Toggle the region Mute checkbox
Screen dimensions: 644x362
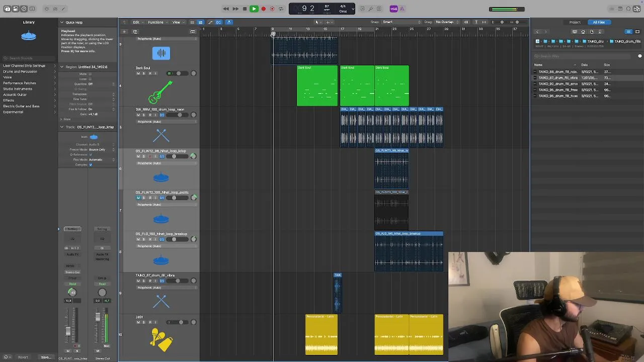91,74
